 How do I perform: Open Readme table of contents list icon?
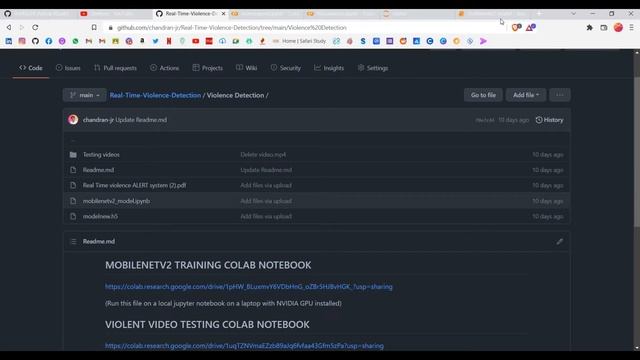click(73, 242)
